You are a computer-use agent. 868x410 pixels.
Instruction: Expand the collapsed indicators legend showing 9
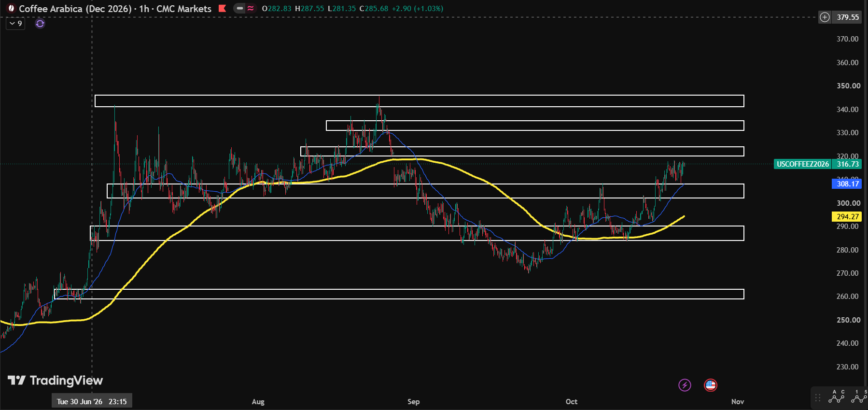(15, 23)
